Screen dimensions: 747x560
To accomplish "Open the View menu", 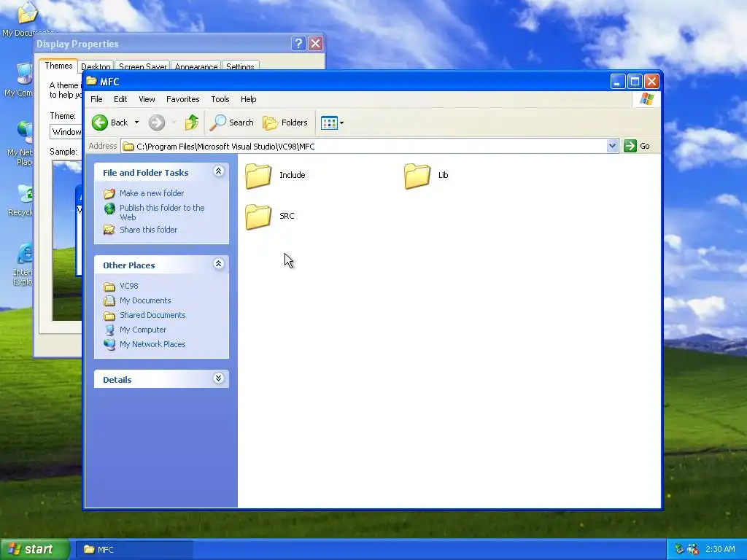I will click(147, 99).
